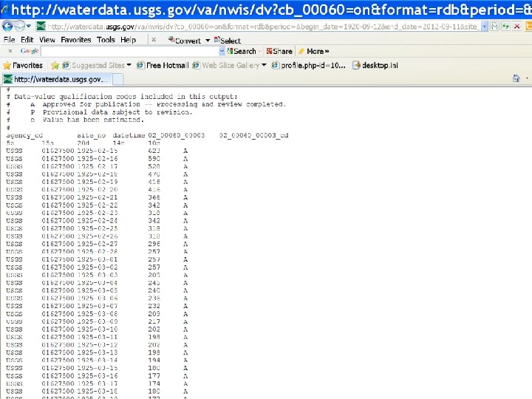The image size is (532, 399).
Task: Click the date 1925-02-27 in data
Action: point(98,244)
